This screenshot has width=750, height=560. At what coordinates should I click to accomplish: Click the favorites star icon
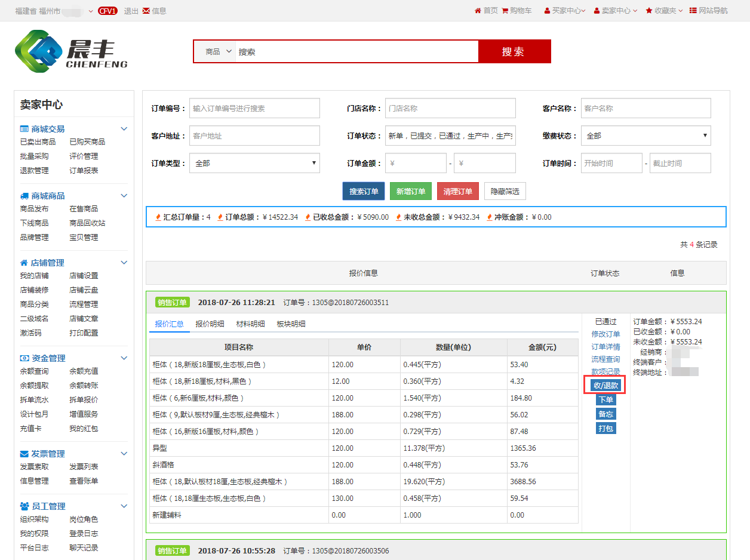tap(649, 11)
